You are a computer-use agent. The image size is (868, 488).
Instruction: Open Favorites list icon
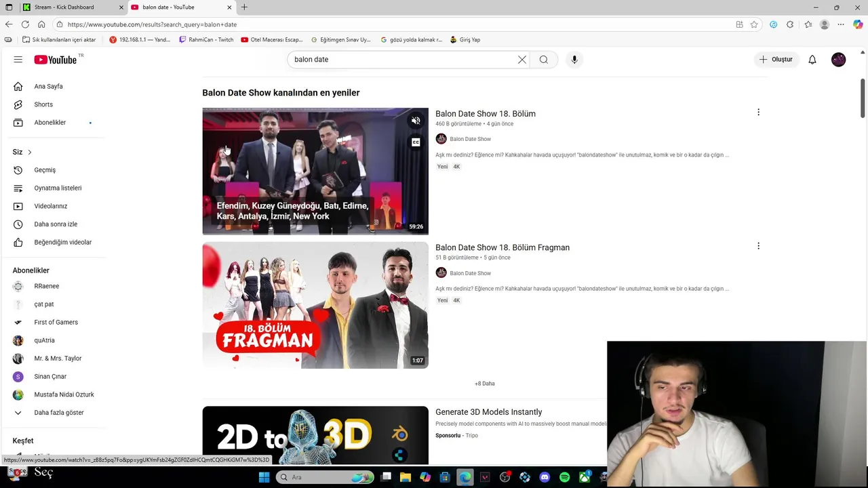808,24
